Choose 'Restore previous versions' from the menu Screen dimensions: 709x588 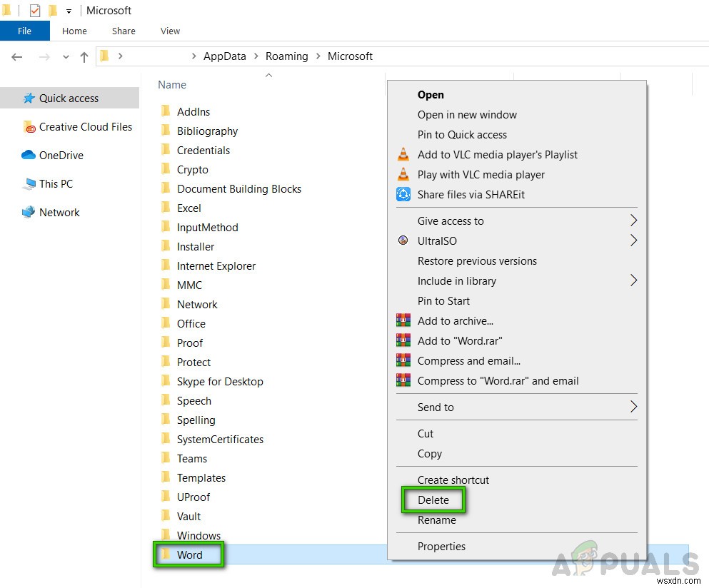point(477,261)
